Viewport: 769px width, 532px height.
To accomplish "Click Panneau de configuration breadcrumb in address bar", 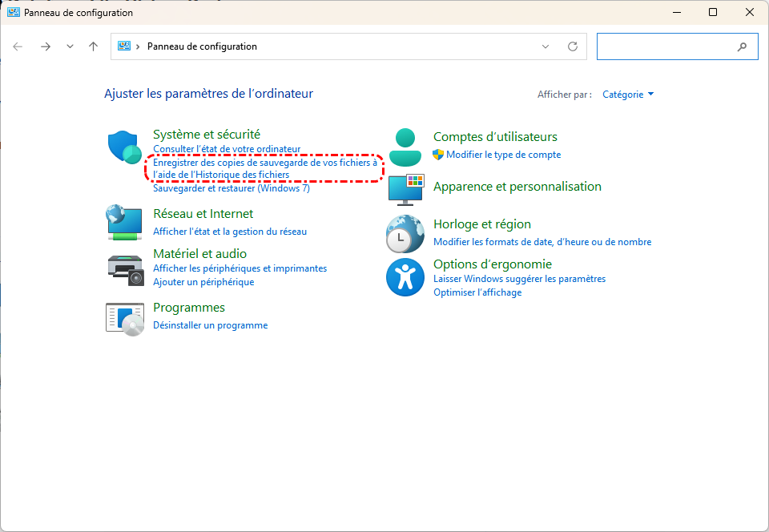I will click(202, 46).
